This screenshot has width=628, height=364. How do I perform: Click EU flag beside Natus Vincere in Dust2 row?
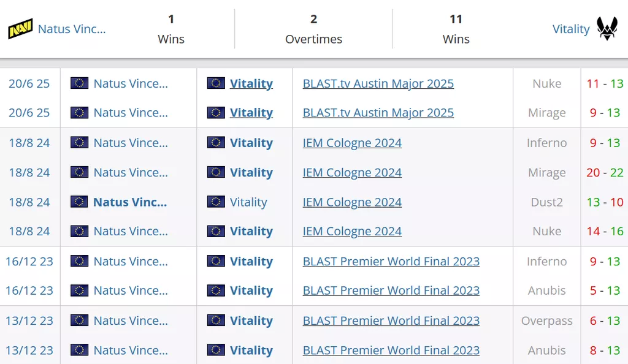[79, 202]
